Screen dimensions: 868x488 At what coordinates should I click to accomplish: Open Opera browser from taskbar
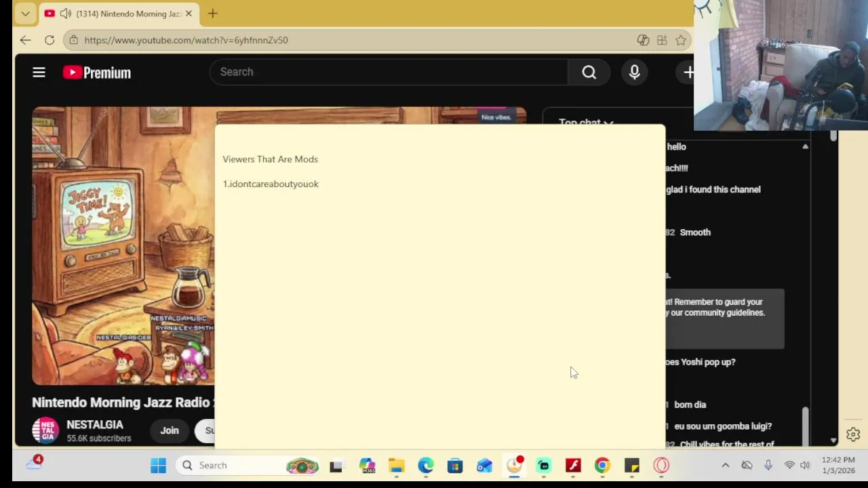pyautogui.click(x=661, y=466)
